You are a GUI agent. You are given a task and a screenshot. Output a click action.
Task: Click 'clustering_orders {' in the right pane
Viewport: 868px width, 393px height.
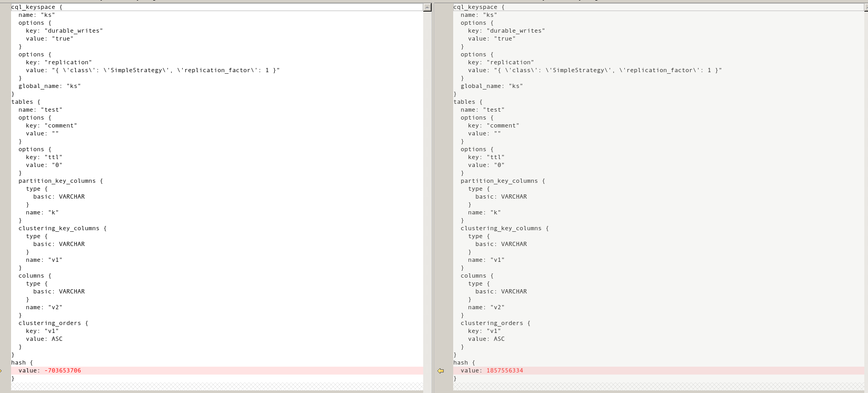495,323
